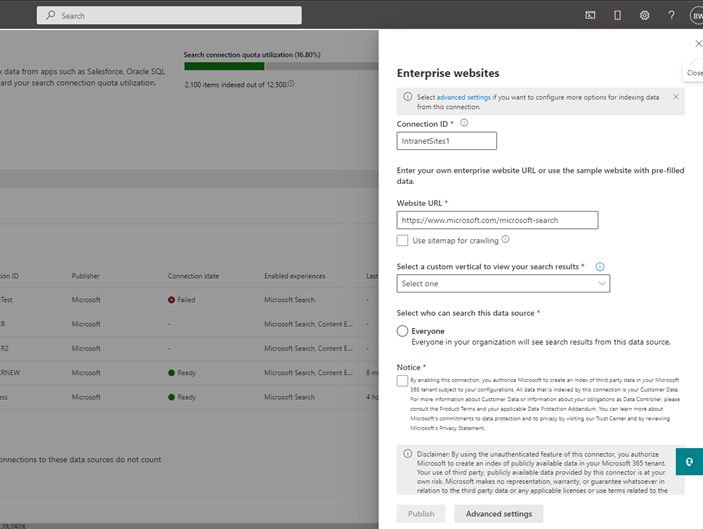Click the Connection ID info icon

[x=464, y=123]
